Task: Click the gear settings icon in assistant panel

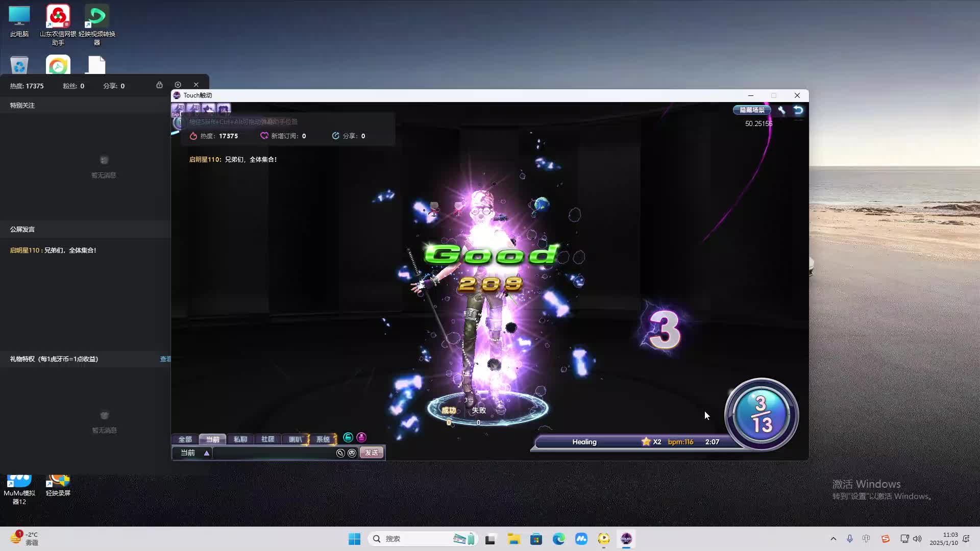Action: tap(178, 85)
